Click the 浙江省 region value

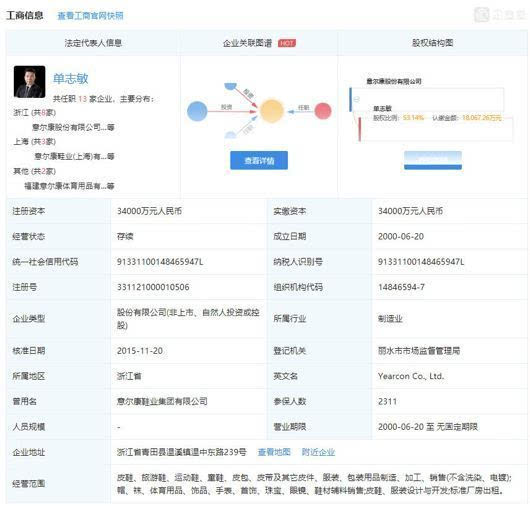tap(129, 376)
